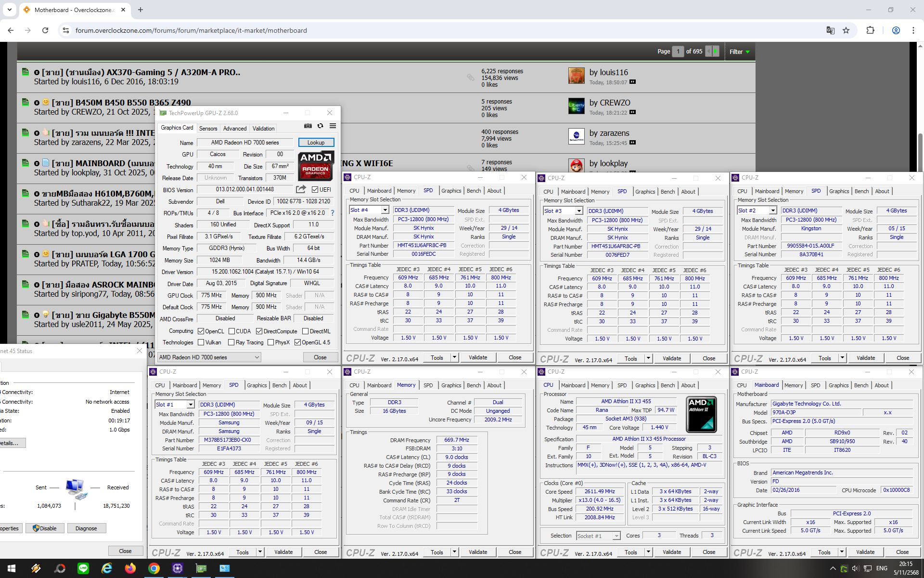The width and height of the screenshot is (924, 578).
Task: Open the LINE app in the taskbar
Action: click(83, 568)
